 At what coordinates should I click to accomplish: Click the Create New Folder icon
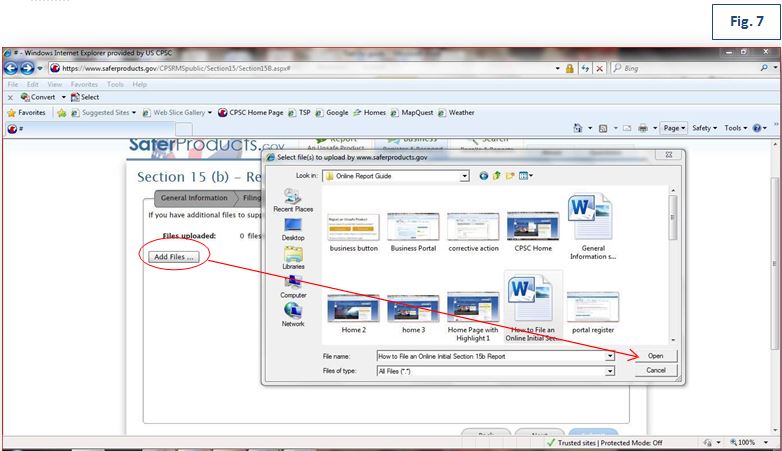tap(511, 176)
